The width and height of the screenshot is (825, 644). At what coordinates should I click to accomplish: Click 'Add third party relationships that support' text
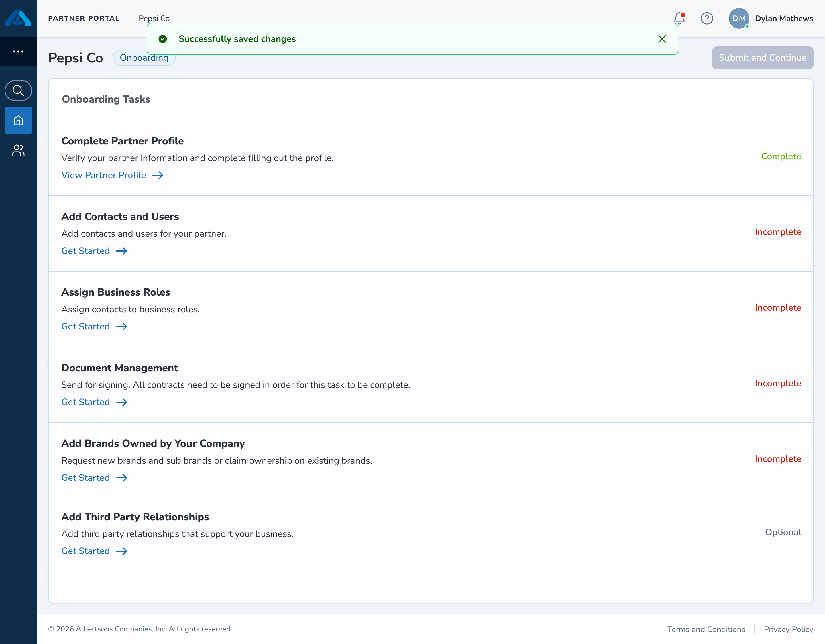click(x=178, y=534)
